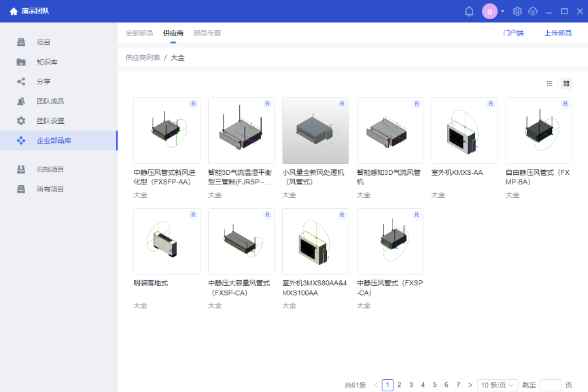The height and width of the screenshot is (392, 588).
Task: Click the 团队设置 gear icon
Action: [21, 120]
